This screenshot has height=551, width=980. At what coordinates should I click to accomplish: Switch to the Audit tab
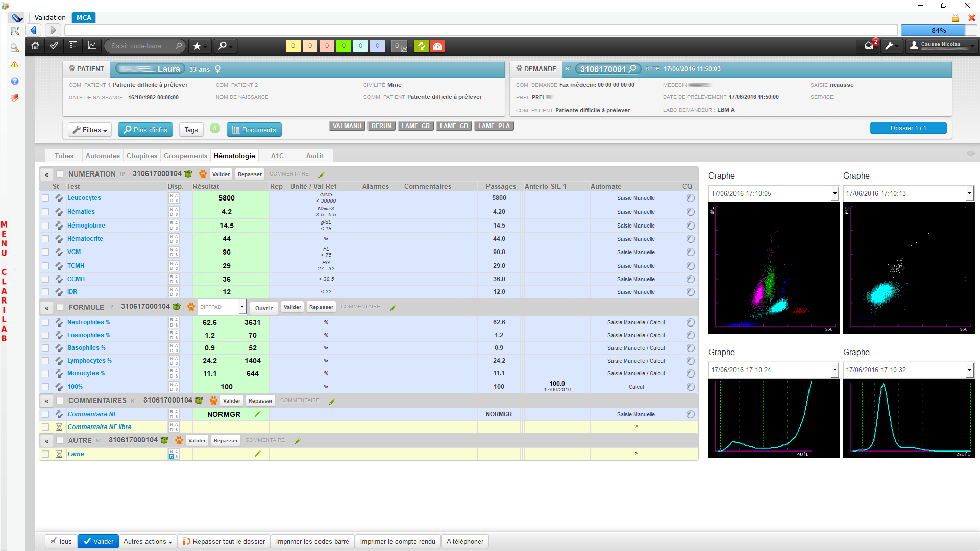314,156
